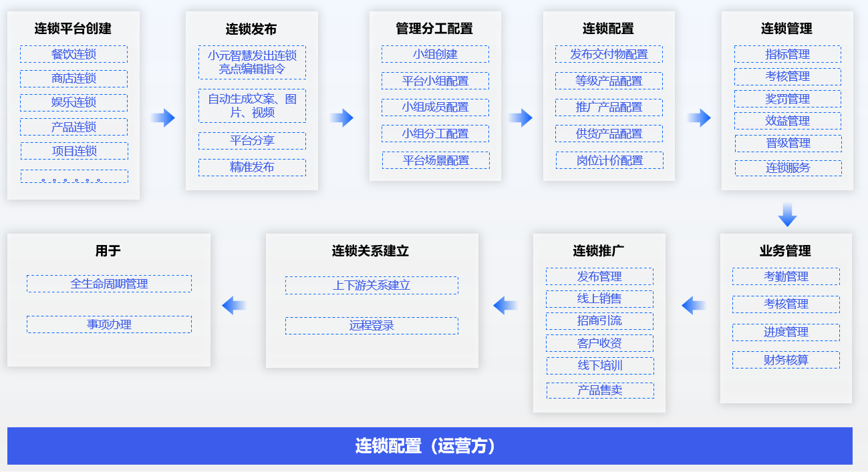The width and height of the screenshot is (868, 472).
Task: Click the 平台场景配置 box
Action: (x=436, y=160)
